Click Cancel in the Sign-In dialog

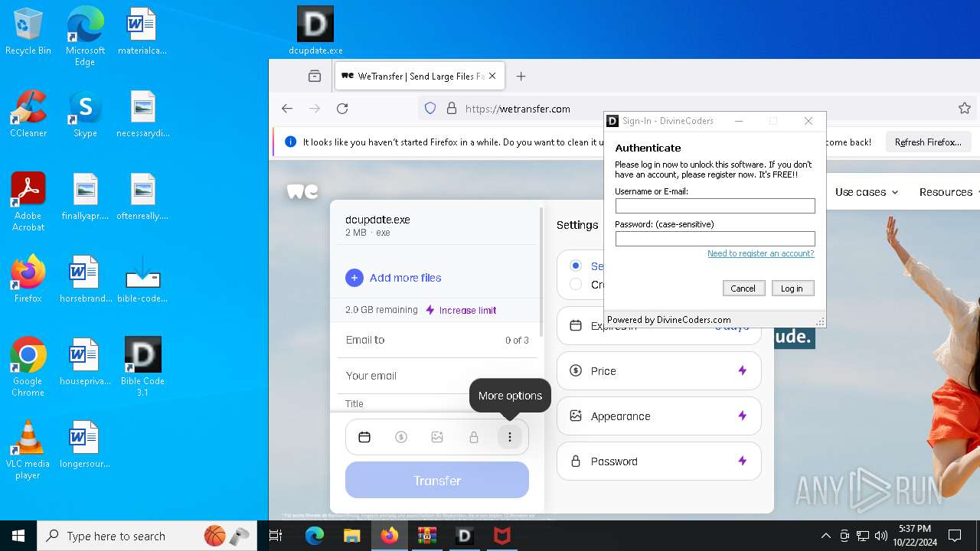pyautogui.click(x=743, y=289)
